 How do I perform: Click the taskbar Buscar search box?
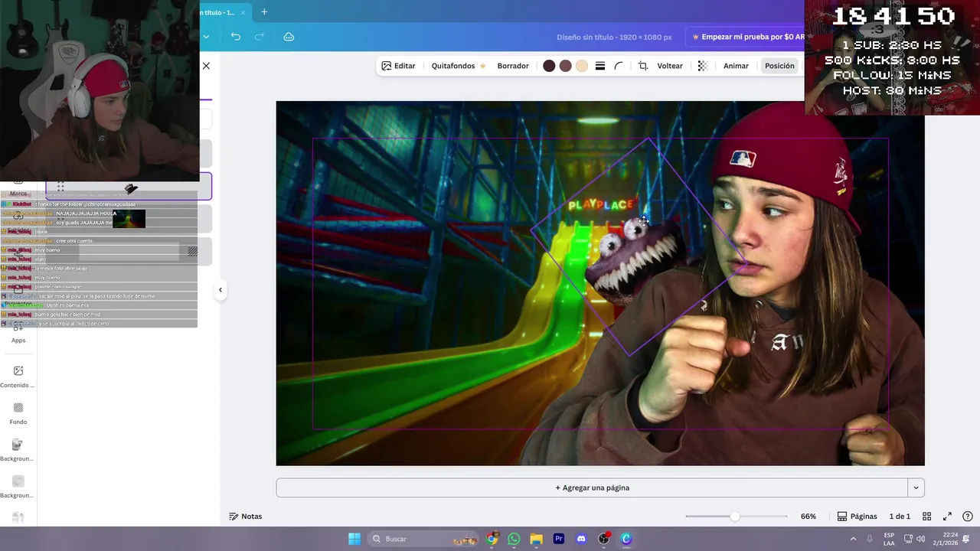point(425,539)
